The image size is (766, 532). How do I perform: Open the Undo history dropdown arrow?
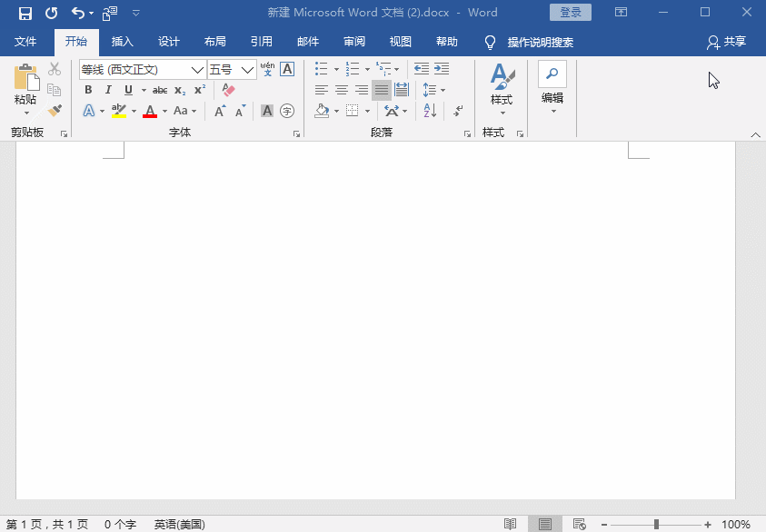(x=92, y=14)
